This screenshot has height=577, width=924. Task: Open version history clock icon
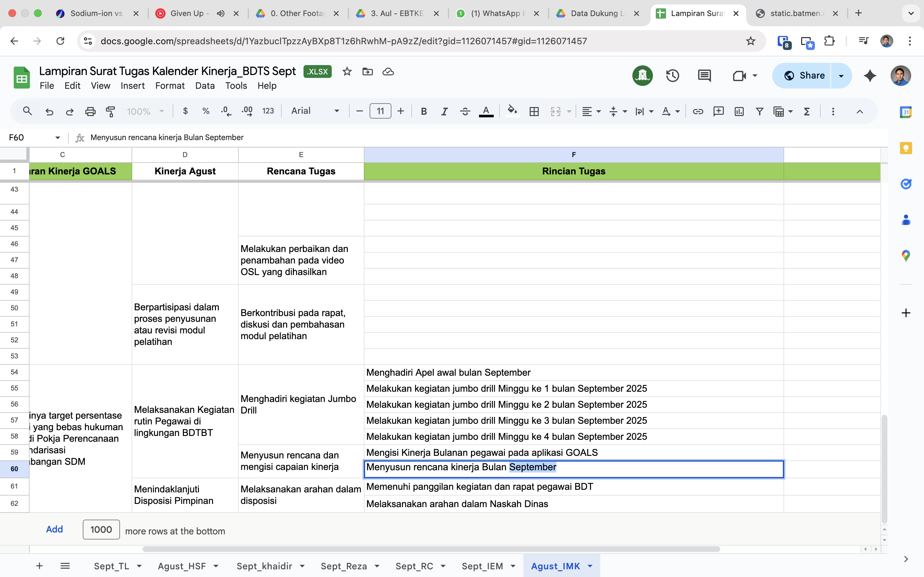(672, 76)
